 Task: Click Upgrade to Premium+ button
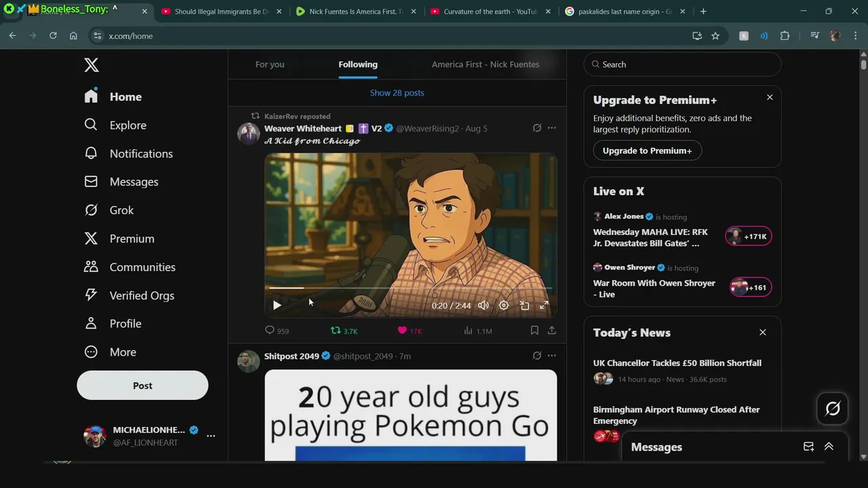pos(647,150)
